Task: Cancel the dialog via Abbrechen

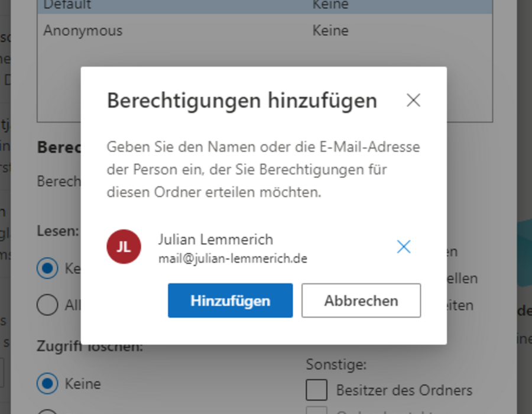Action: (361, 300)
